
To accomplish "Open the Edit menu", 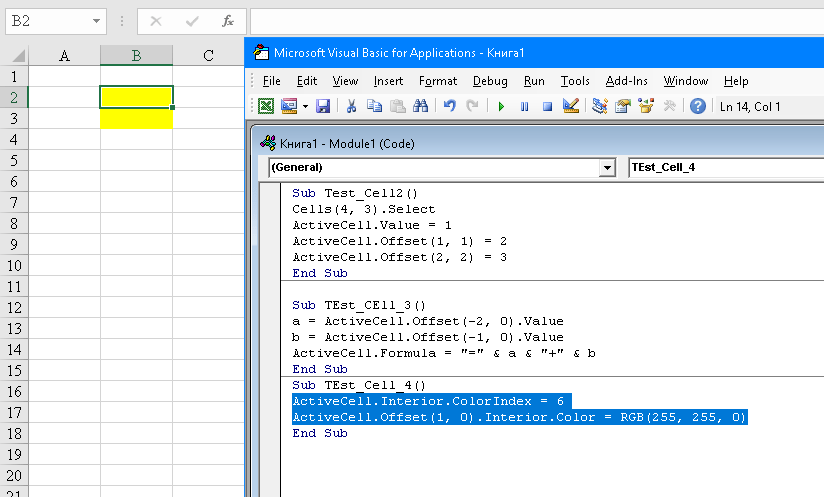I will [307, 81].
